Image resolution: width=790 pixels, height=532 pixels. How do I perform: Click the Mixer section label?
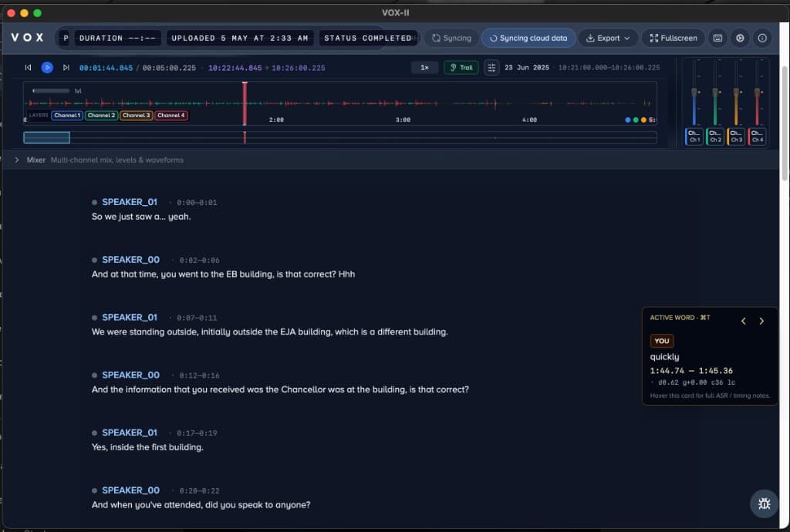pos(35,160)
